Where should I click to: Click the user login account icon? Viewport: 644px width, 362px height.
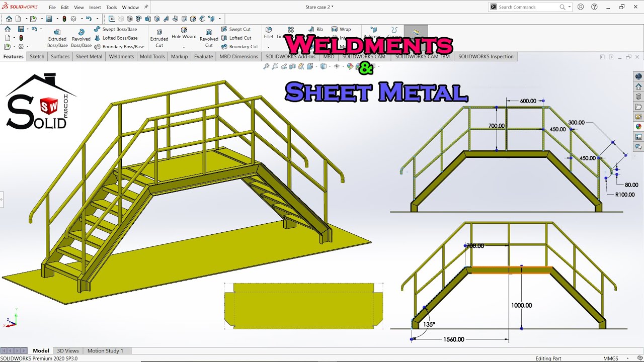click(x=581, y=7)
